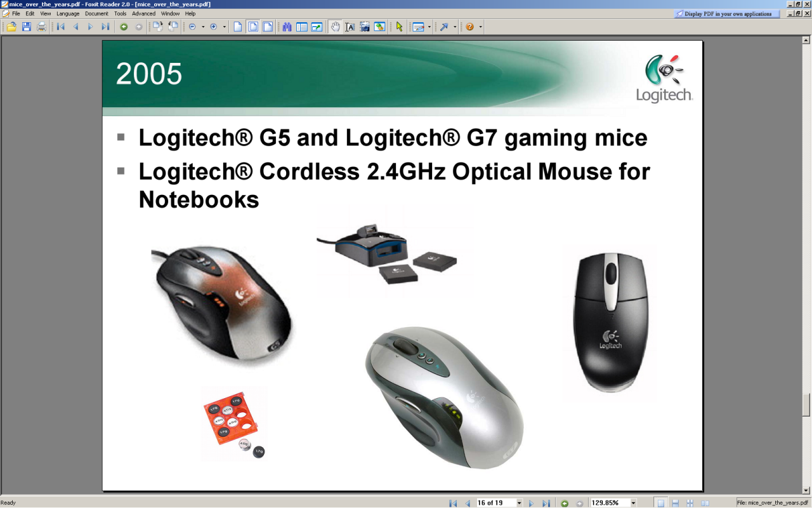The image size is (812, 508).
Task: Click the Open file icon in toolbar
Action: (11, 27)
